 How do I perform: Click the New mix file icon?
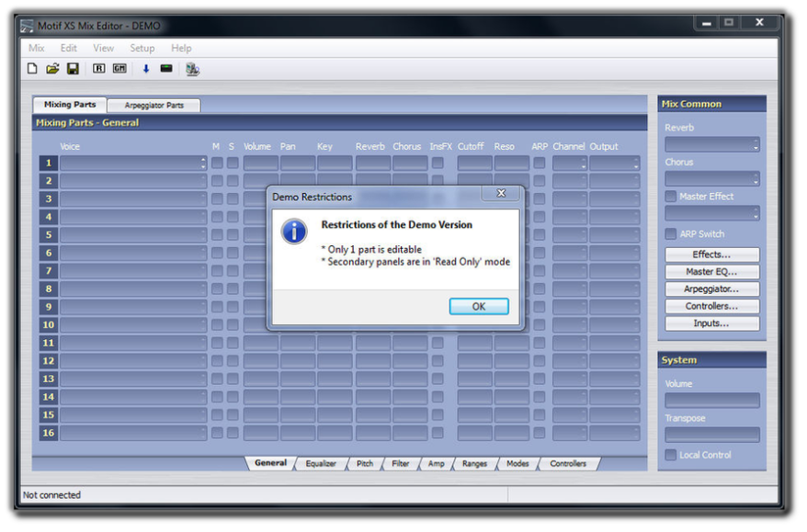32,68
